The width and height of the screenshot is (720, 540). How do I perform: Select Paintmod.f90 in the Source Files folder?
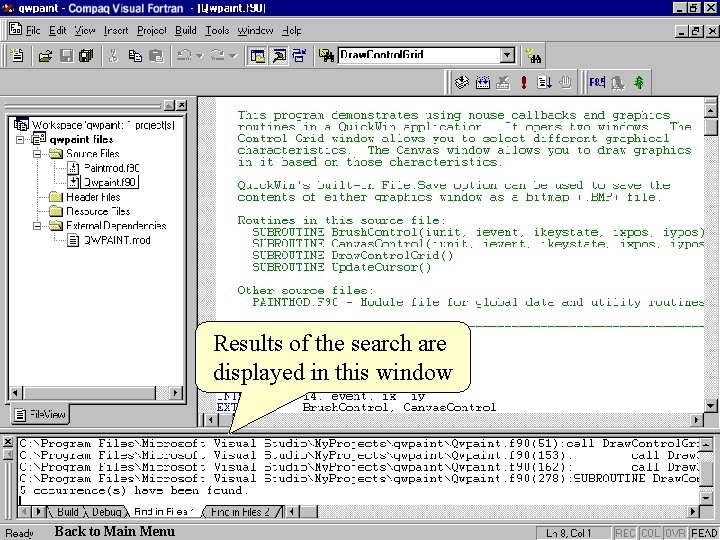(112, 168)
